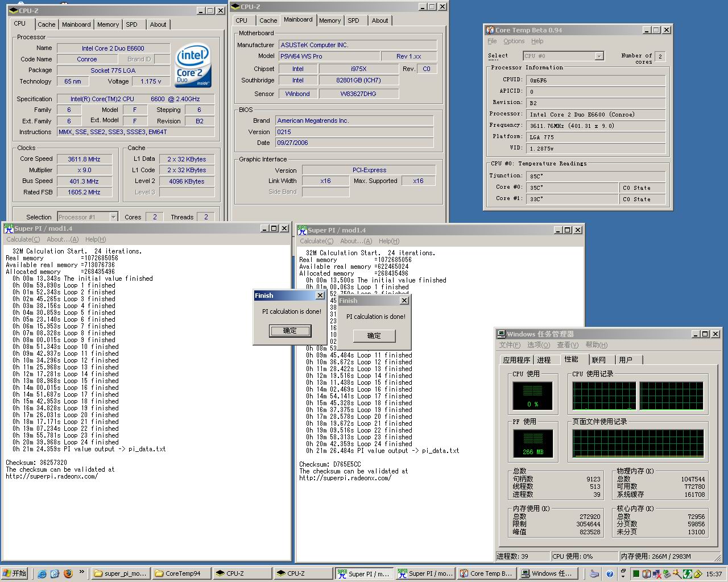
Task: Click the blue help icon in language bar
Action: [x=610, y=574]
